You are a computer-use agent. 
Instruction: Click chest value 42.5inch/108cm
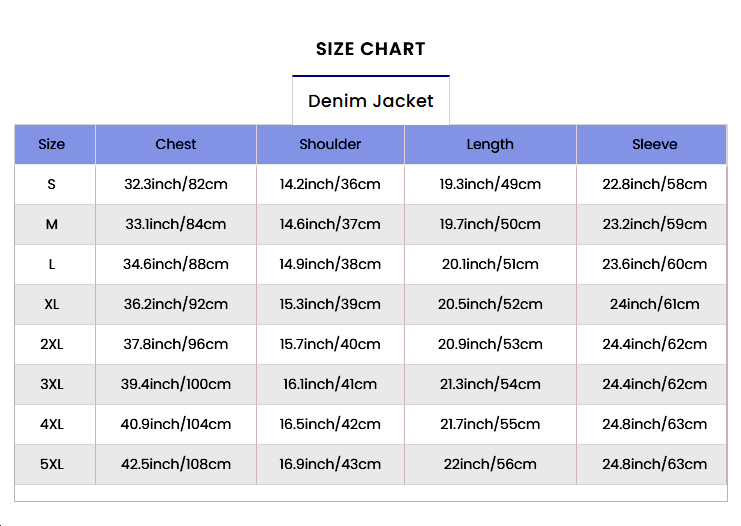[x=176, y=464]
